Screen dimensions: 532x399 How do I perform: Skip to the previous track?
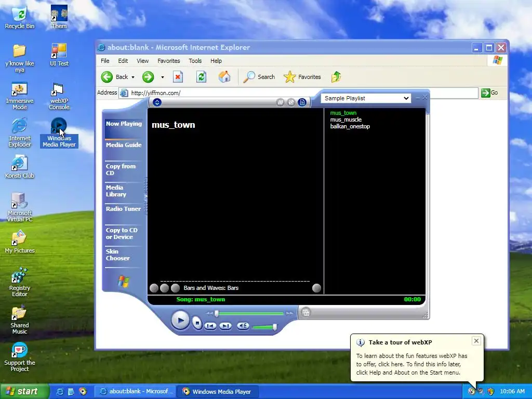coord(210,326)
